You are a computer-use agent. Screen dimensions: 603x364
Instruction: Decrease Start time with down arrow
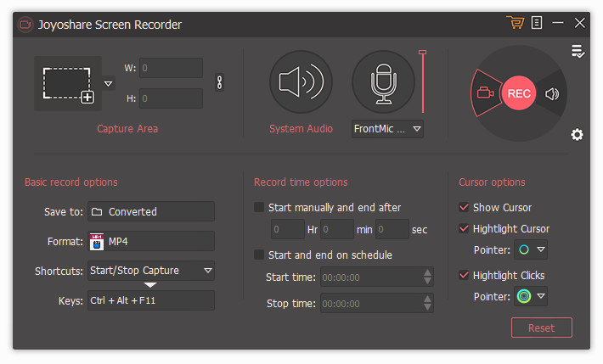click(x=427, y=281)
